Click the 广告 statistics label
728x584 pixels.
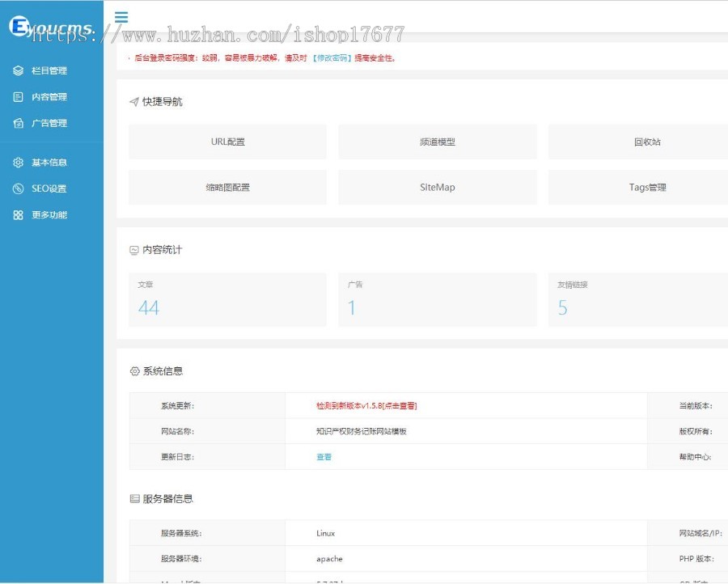click(355, 285)
